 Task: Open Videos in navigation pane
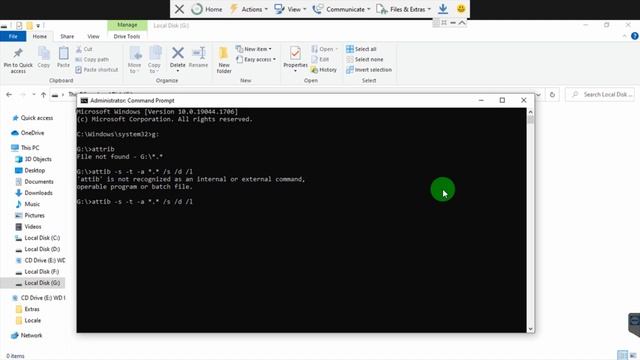[28, 227]
